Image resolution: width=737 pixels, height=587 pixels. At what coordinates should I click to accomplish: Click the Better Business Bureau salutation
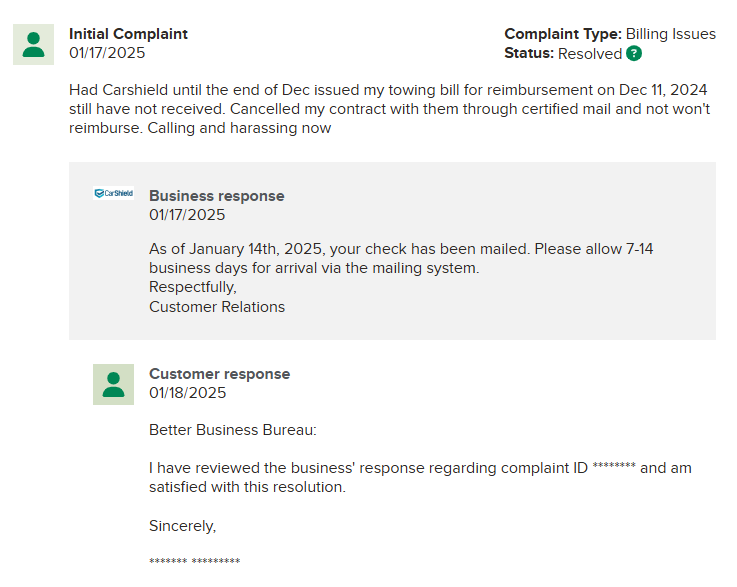coord(232,430)
